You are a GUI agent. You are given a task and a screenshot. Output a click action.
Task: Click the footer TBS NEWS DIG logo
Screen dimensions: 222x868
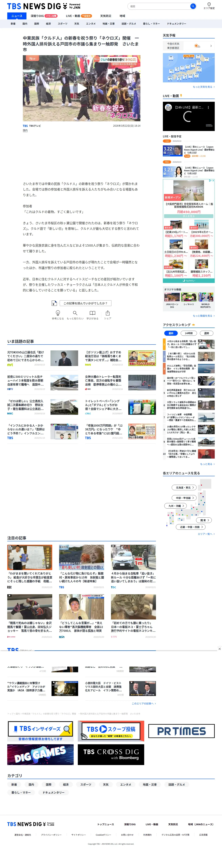pyautogui.click(x=31, y=824)
